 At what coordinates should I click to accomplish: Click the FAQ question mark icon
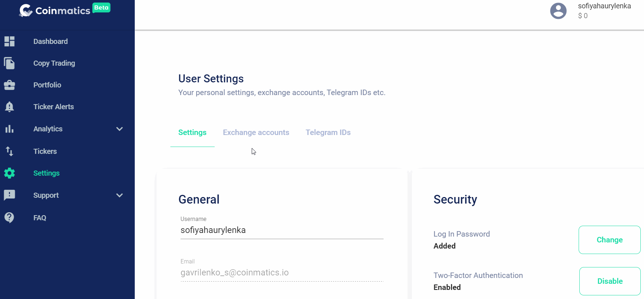(x=9, y=218)
